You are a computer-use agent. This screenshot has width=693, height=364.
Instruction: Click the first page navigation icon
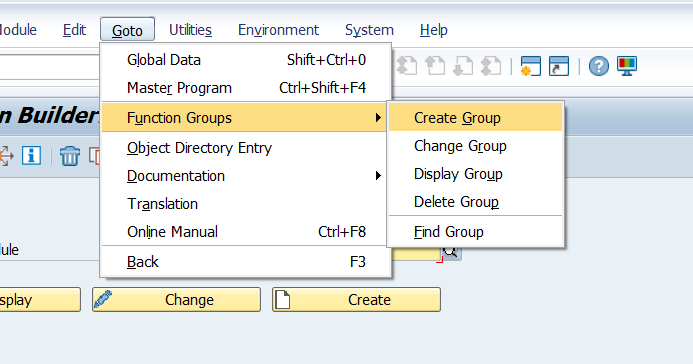[407, 66]
